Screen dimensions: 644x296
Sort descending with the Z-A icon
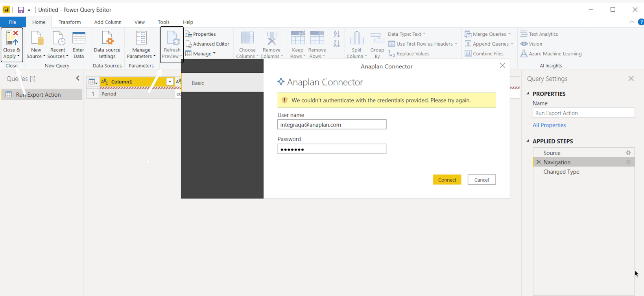[x=337, y=44]
